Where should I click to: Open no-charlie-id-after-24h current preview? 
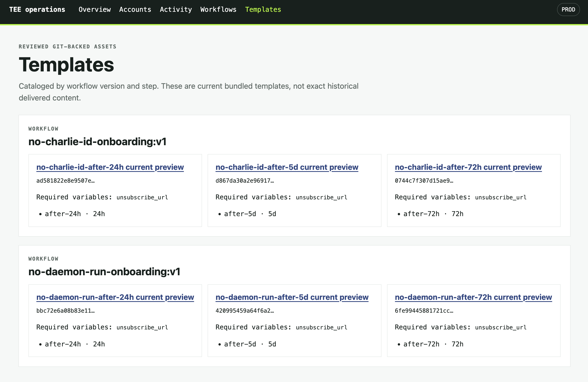110,167
